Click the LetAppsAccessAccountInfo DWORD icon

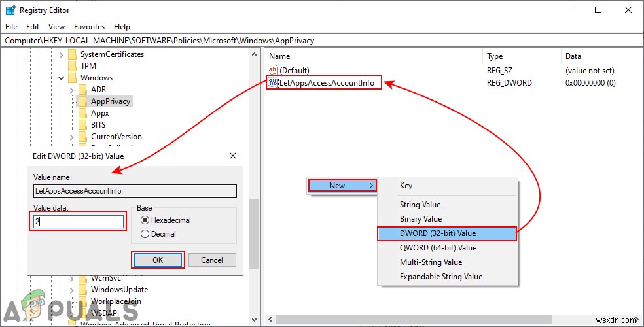click(273, 83)
